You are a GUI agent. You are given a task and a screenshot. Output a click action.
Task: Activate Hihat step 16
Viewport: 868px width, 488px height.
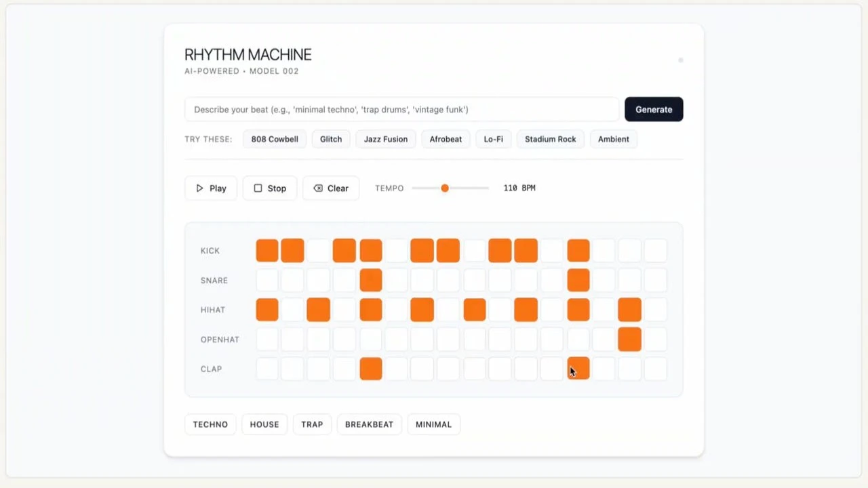[656, 310]
